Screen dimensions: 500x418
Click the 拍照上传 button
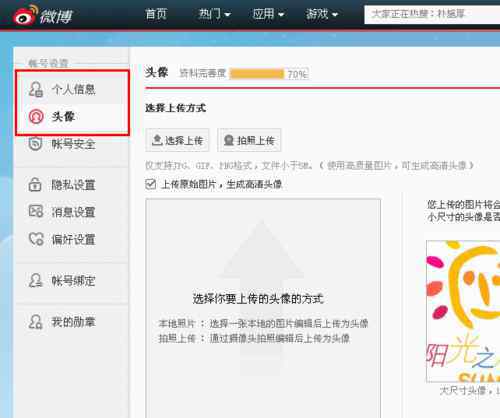[249, 140]
